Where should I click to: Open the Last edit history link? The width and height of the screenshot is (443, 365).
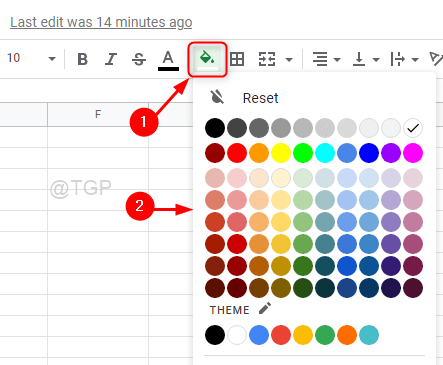pyautogui.click(x=101, y=22)
